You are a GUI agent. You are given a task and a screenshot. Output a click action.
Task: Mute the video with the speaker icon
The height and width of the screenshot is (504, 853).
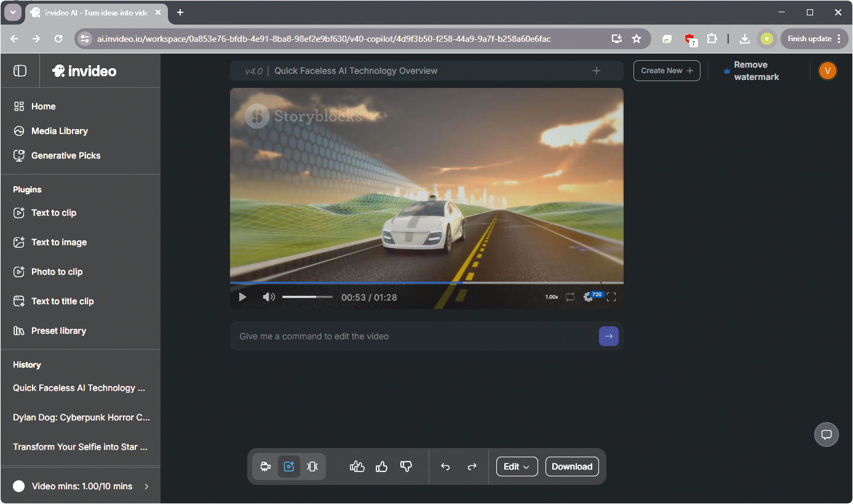click(x=269, y=297)
